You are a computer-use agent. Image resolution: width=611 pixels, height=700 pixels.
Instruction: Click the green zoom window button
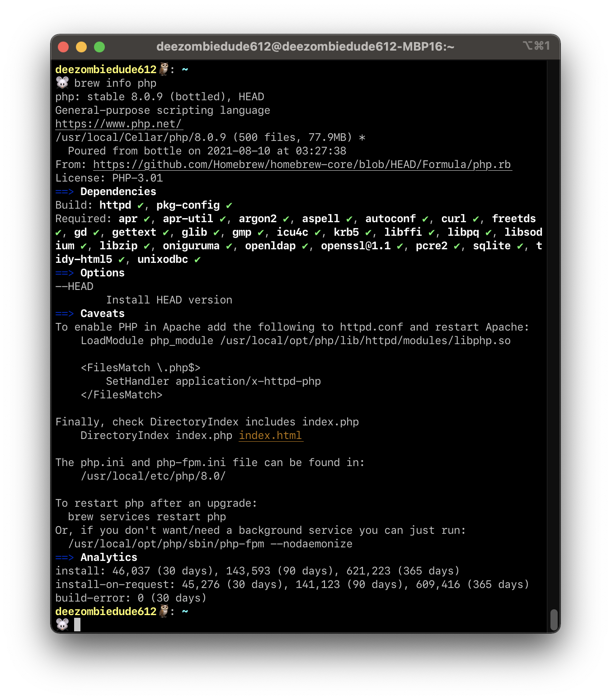pyautogui.click(x=99, y=47)
